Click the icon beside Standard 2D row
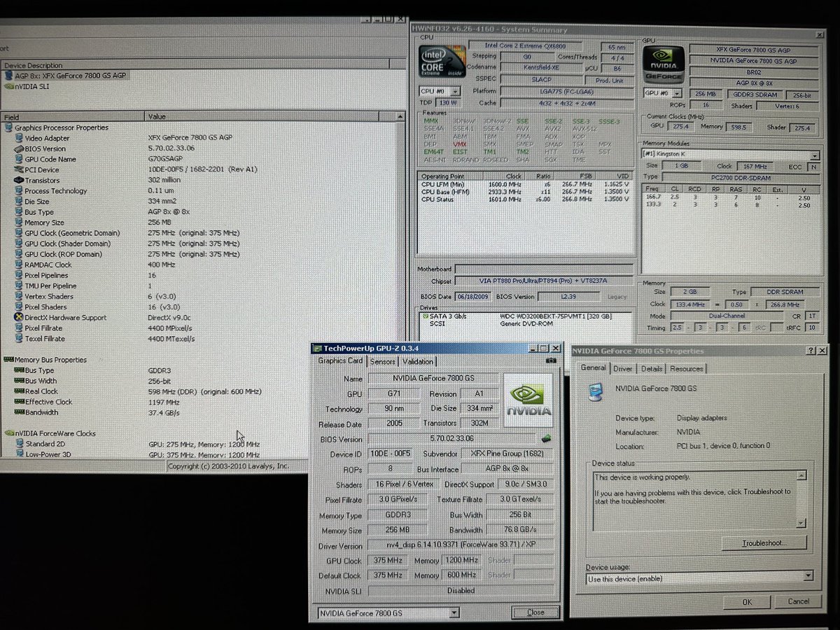The image size is (840, 630). [19, 444]
